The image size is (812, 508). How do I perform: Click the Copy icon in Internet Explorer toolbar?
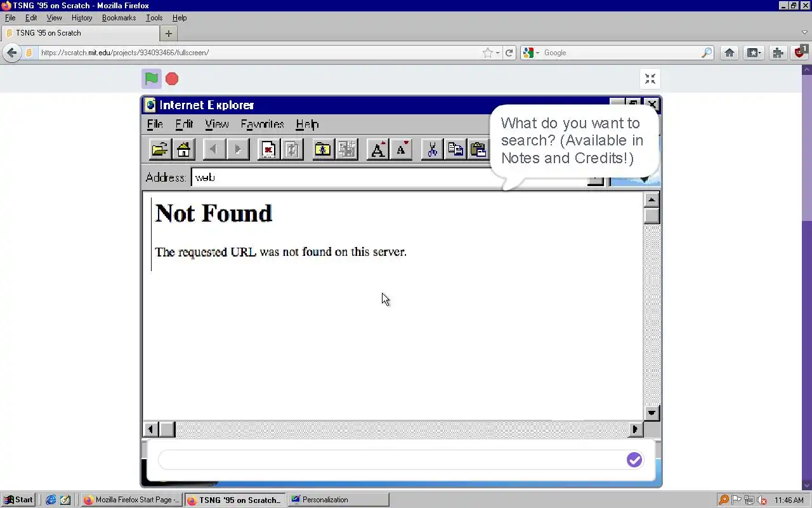455,149
